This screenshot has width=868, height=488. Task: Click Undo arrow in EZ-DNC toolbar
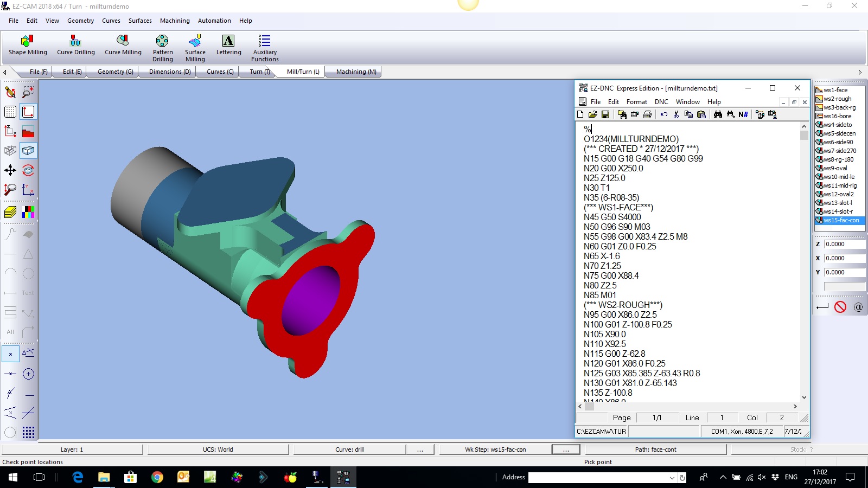coord(663,114)
